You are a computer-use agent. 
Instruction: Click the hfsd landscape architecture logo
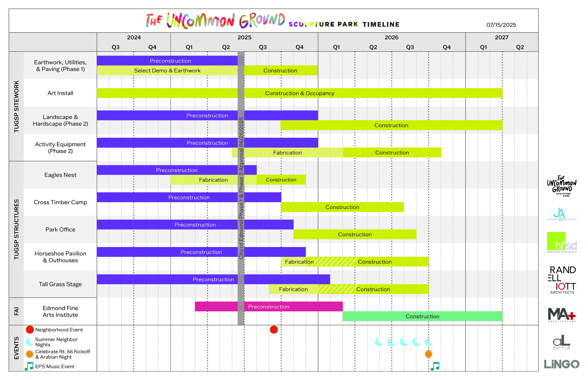(x=562, y=243)
